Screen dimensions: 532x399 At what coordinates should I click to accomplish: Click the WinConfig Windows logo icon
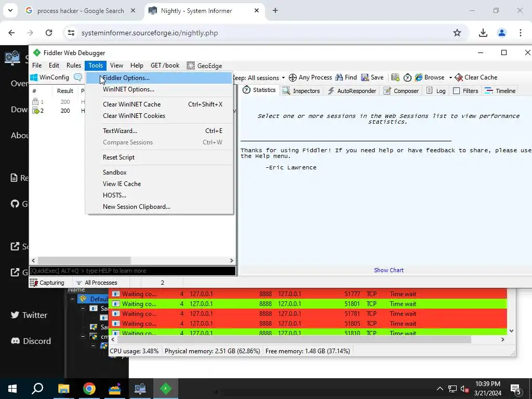(34, 77)
